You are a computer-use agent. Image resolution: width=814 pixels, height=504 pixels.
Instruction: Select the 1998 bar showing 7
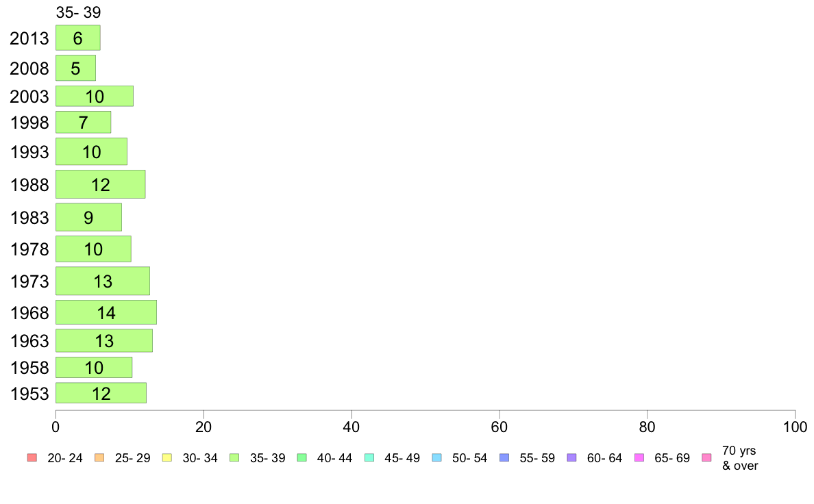83,123
